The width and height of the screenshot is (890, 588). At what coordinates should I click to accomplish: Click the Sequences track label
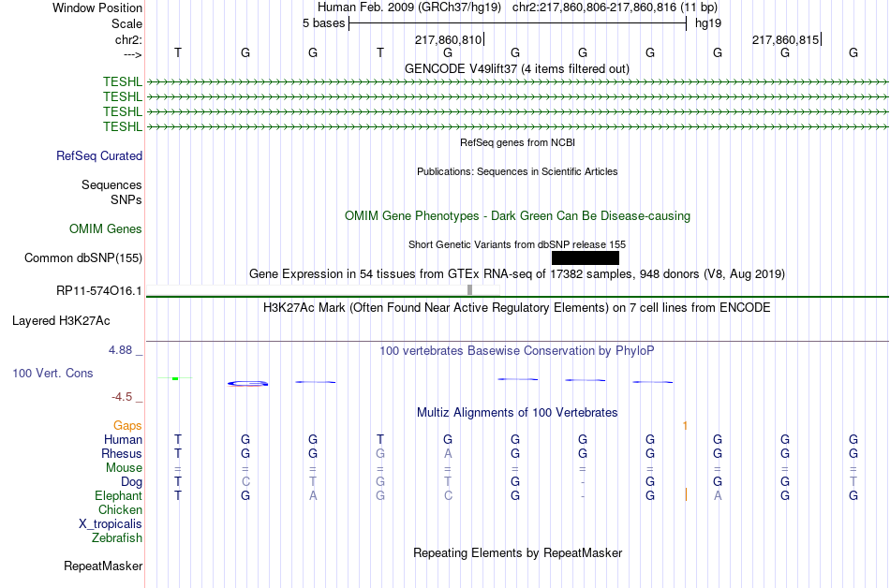click(111, 184)
